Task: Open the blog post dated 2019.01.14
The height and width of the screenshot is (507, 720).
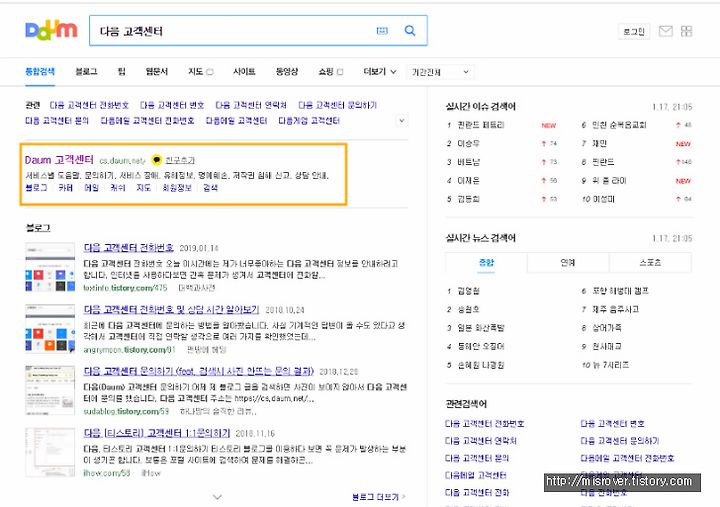Action: click(129, 248)
